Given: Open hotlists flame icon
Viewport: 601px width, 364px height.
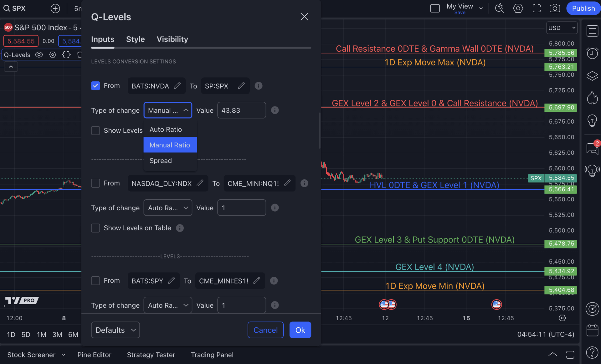Looking at the screenshot, I should coord(592,98).
